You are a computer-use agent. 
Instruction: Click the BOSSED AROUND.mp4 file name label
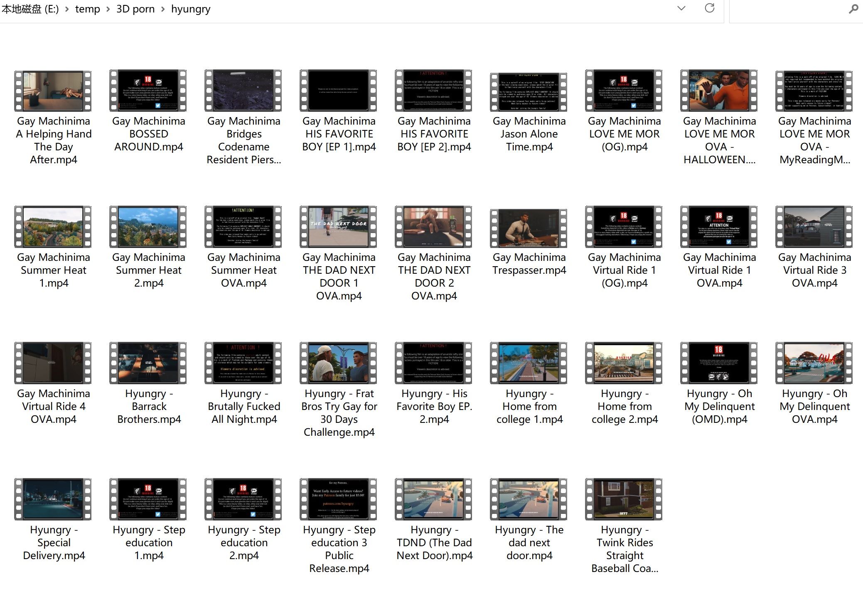[148, 134]
